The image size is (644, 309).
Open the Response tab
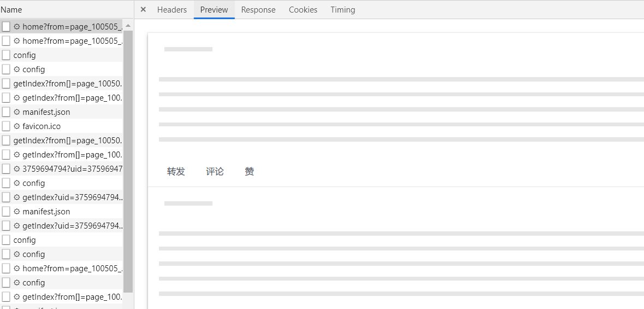tap(258, 10)
